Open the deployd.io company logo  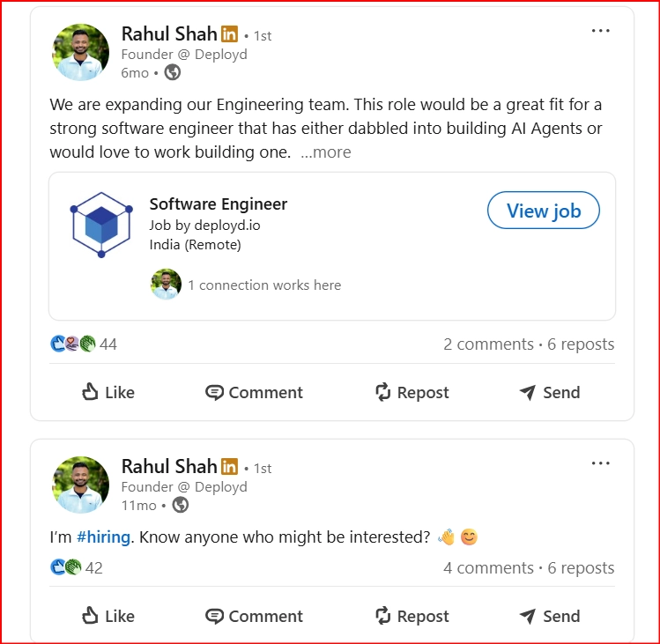pyautogui.click(x=101, y=225)
